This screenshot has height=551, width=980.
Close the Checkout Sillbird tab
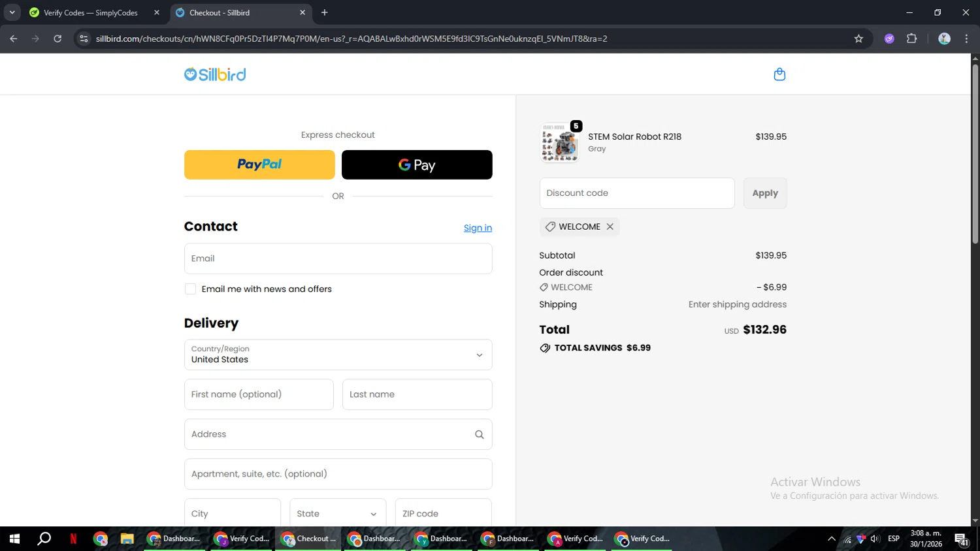(302, 12)
